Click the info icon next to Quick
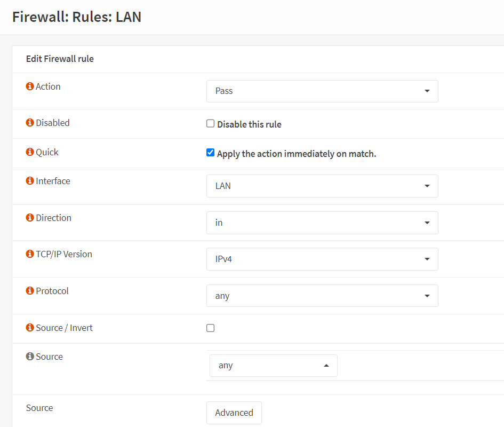This screenshot has height=427, width=504. pos(30,152)
